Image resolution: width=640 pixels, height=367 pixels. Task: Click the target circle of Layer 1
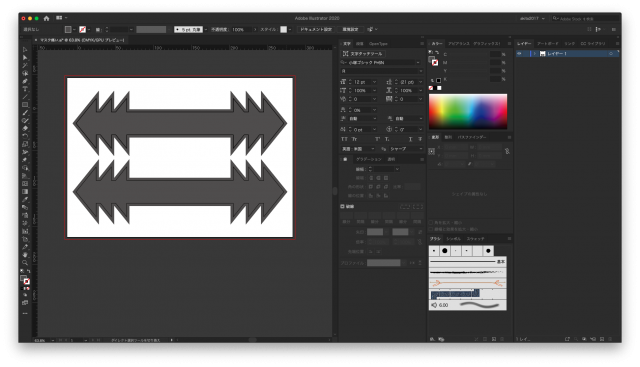coord(611,53)
